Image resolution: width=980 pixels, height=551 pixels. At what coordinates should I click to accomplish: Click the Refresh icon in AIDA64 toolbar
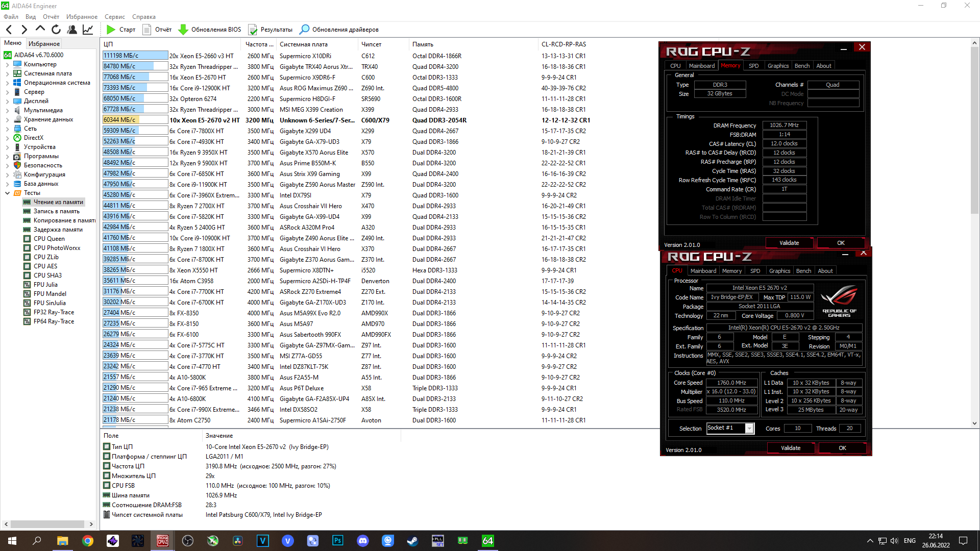[x=56, y=30]
